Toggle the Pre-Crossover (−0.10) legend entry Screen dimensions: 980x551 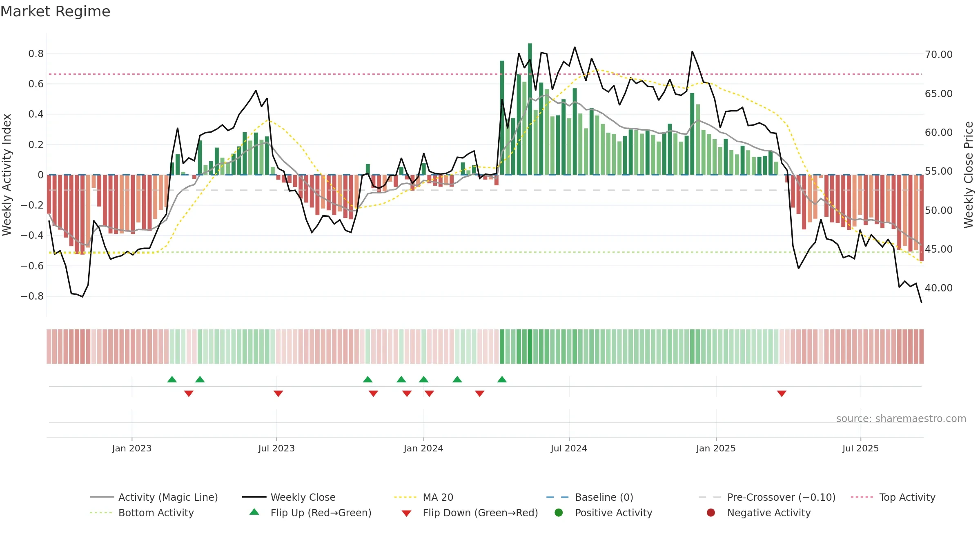point(767,497)
